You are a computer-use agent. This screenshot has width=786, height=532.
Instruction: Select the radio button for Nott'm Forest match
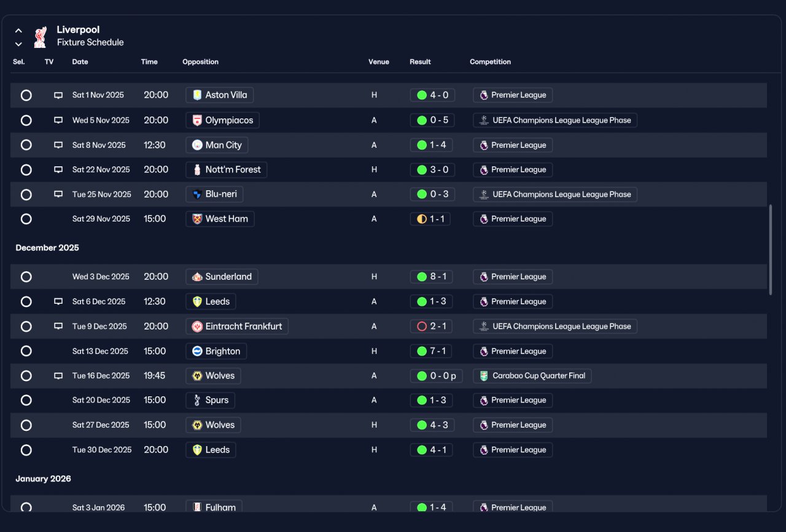pos(26,170)
